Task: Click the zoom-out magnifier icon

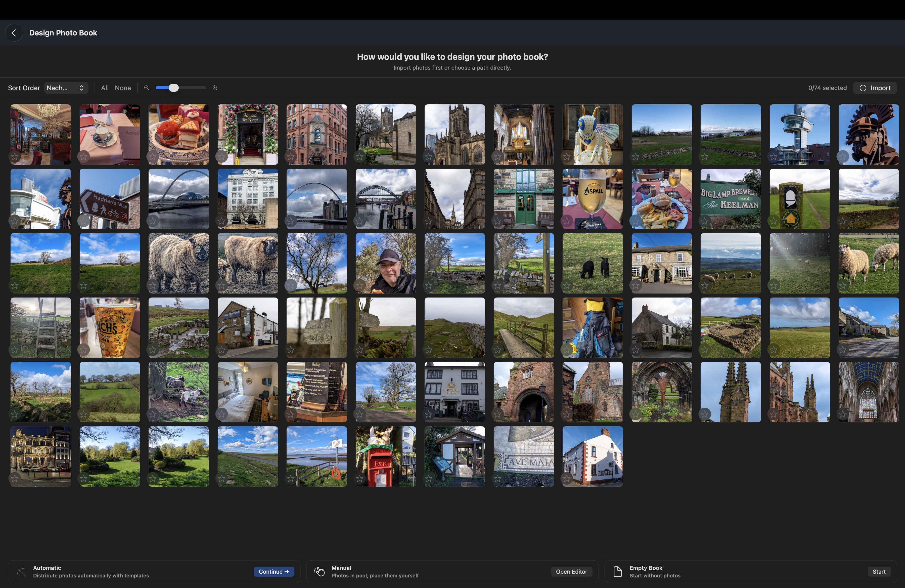Action: point(146,88)
